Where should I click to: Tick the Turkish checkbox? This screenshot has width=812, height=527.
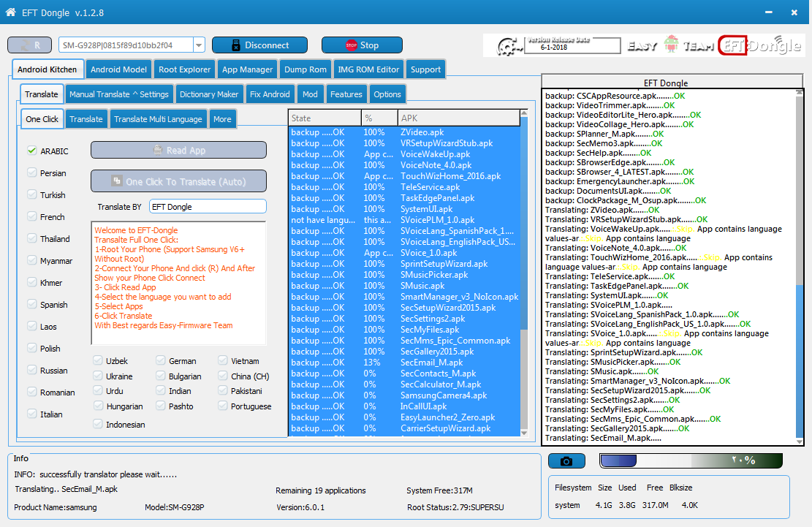32,194
